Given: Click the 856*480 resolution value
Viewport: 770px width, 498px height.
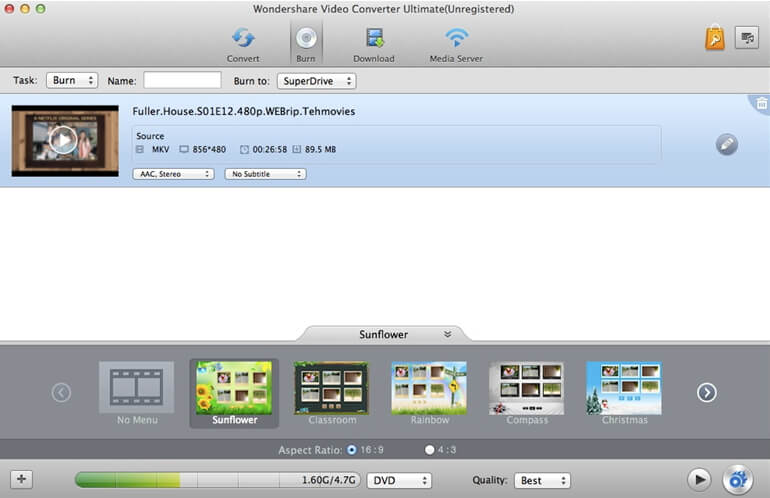Looking at the screenshot, I should coord(209,149).
